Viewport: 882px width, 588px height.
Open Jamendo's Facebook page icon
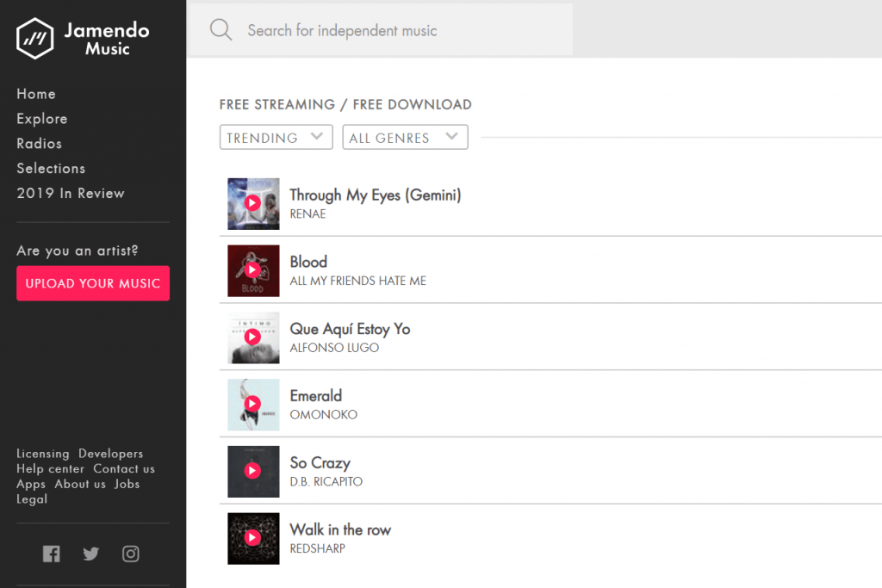(51, 554)
